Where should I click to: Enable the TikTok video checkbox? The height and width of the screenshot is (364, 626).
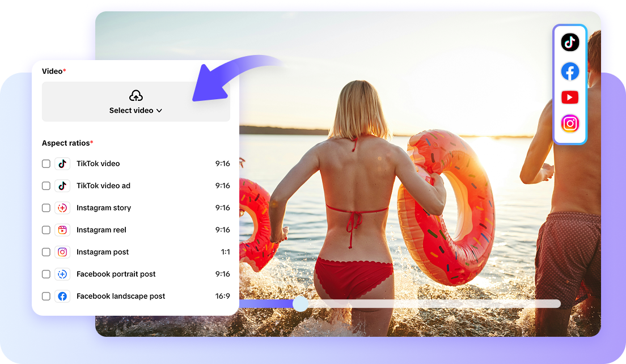tap(46, 164)
